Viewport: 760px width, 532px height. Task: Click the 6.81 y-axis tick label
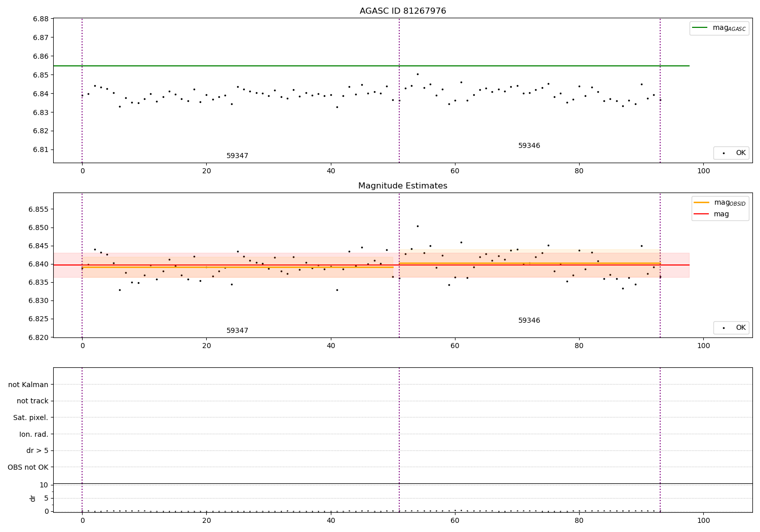(x=41, y=149)
